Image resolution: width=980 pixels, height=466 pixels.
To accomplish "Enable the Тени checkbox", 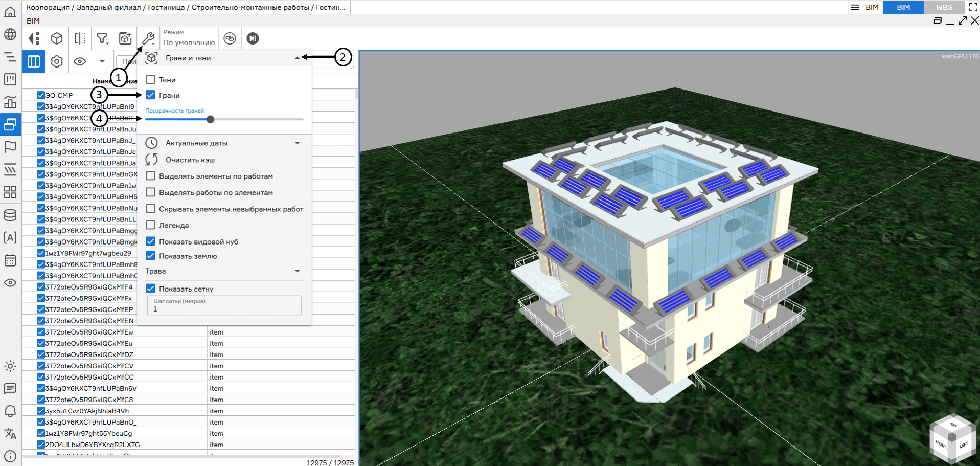I will click(x=151, y=80).
